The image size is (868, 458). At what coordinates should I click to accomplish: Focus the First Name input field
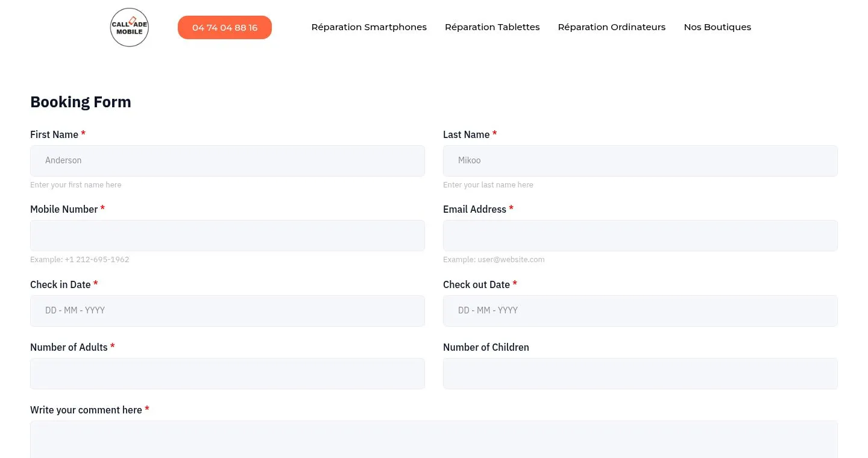(x=227, y=161)
